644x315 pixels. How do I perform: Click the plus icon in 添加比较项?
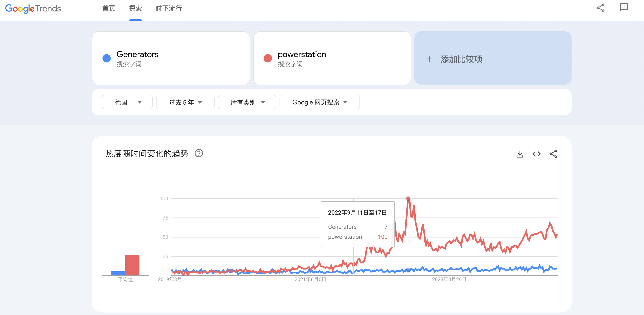[429, 59]
